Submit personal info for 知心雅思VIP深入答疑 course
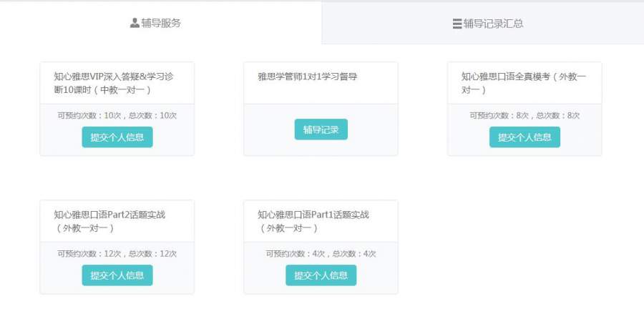 117,137
